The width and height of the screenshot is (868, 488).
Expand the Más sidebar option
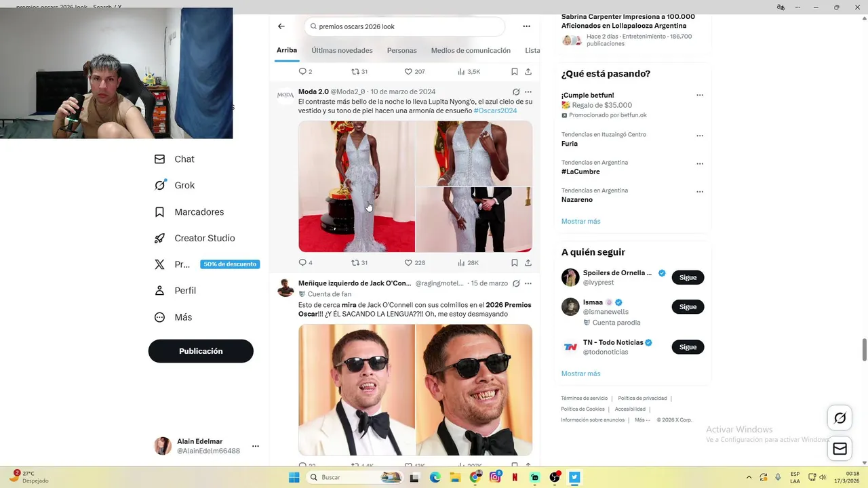[x=173, y=317]
